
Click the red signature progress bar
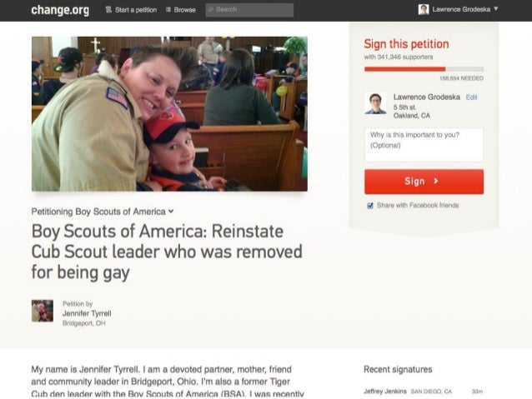424,69
